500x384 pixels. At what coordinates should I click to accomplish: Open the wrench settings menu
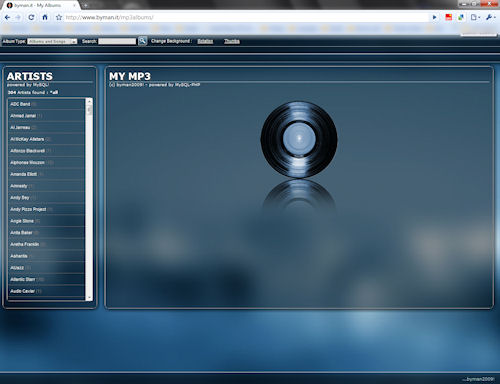click(x=489, y=17)
